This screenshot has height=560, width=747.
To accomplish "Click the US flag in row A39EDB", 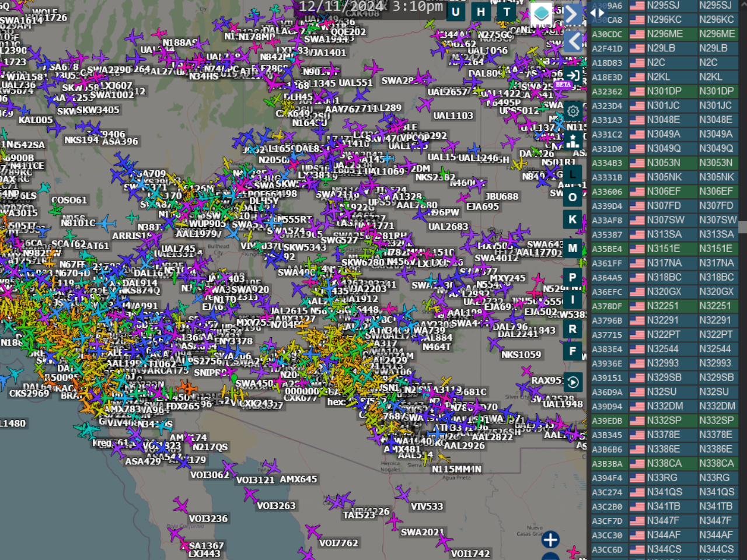I will pyautogui.click(x=637, y=421).
